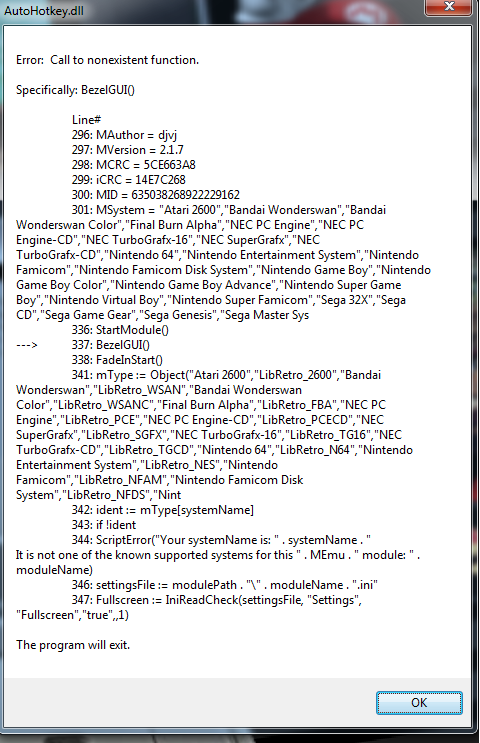The width and height of the screenshot is (480, 743).
Task: Click line 297 MVersion = 2.1.7
Action: pyautogui.click(x=127, y=150)
